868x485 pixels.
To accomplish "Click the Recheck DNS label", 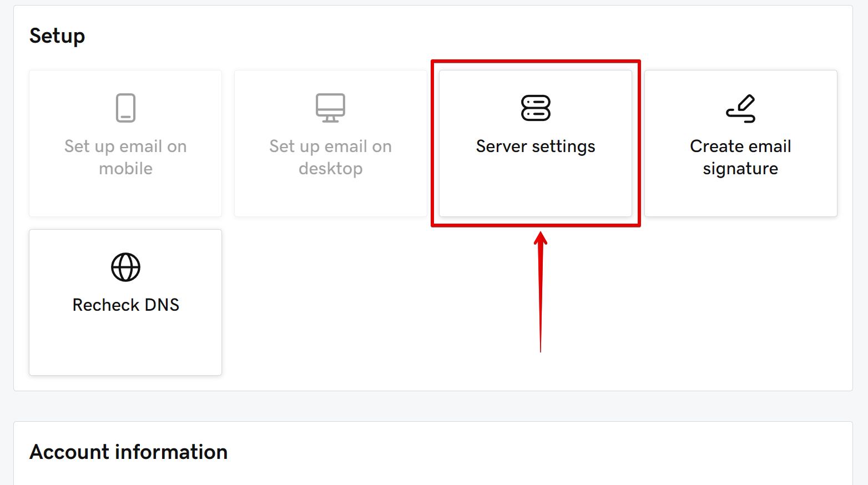I will (x=126, y=305).
